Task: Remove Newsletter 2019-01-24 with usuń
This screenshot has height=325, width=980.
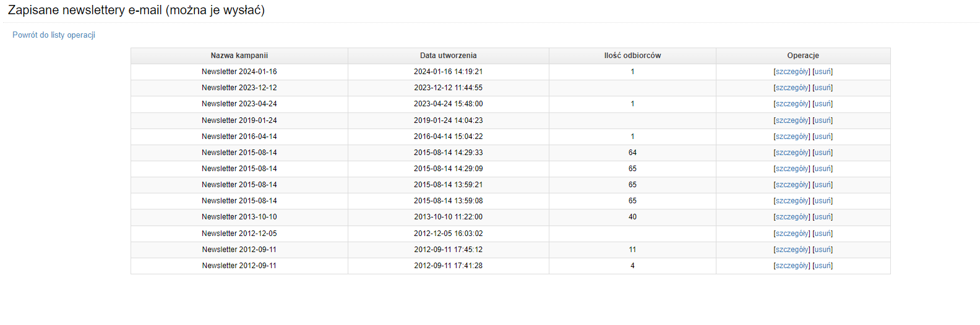Action: [822, 120]
